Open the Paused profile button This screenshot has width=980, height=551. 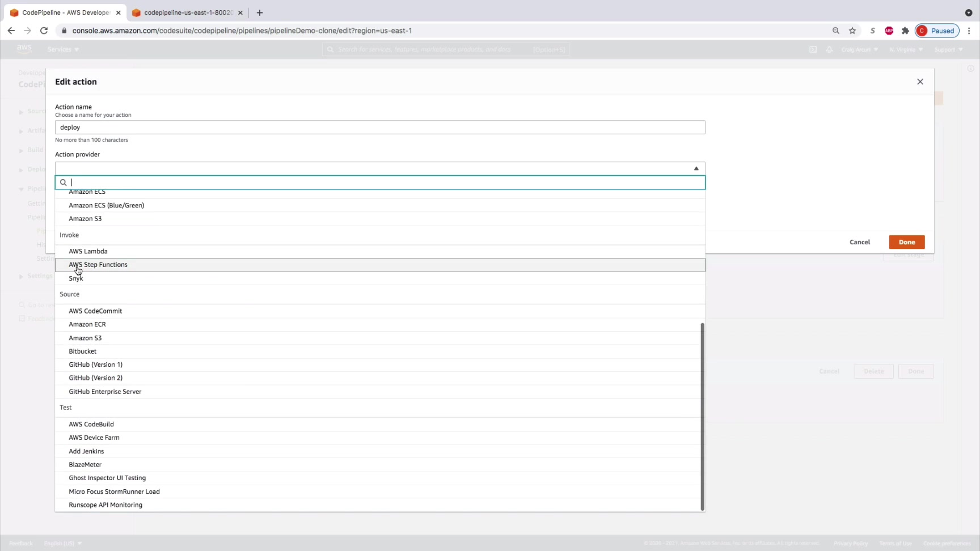click(937, 31)
